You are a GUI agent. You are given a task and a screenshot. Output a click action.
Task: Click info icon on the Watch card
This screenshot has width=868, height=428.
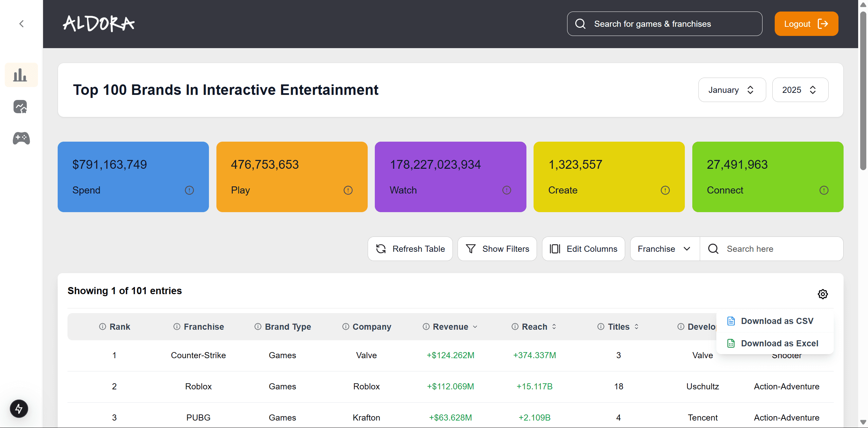click(x=506, y=190)
